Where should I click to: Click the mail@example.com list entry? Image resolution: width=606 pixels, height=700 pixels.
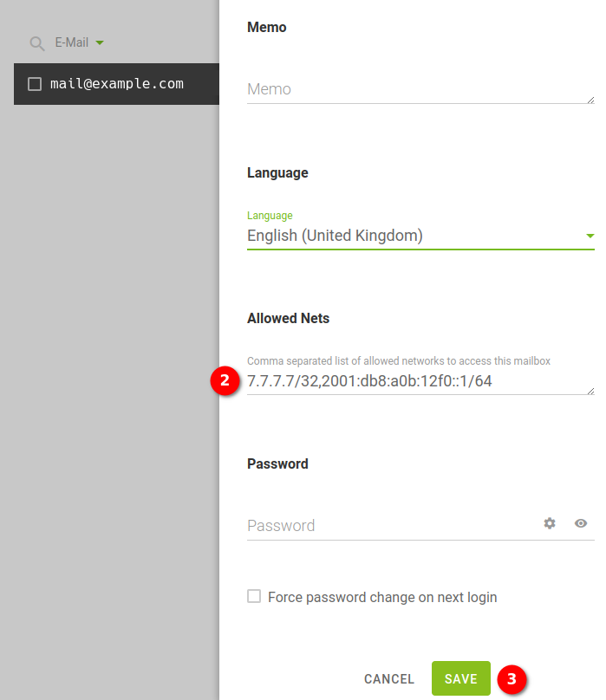117,84
